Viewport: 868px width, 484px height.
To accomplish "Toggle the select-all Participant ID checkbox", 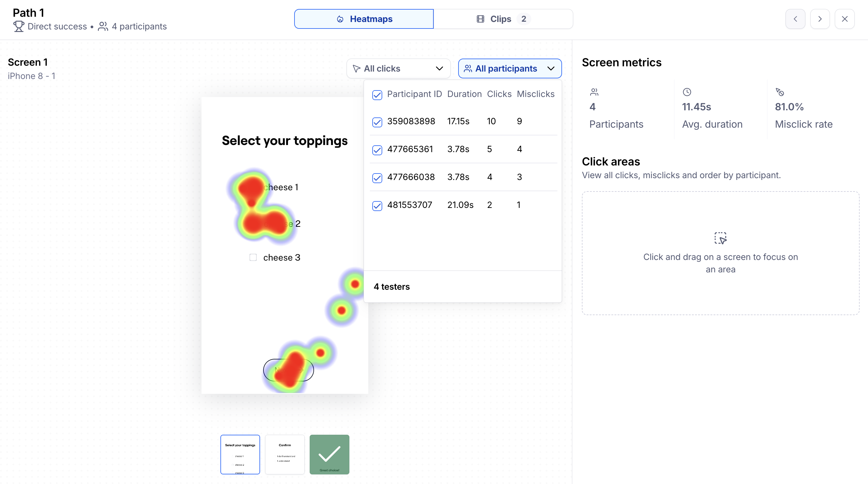I will tap(377, 95).
